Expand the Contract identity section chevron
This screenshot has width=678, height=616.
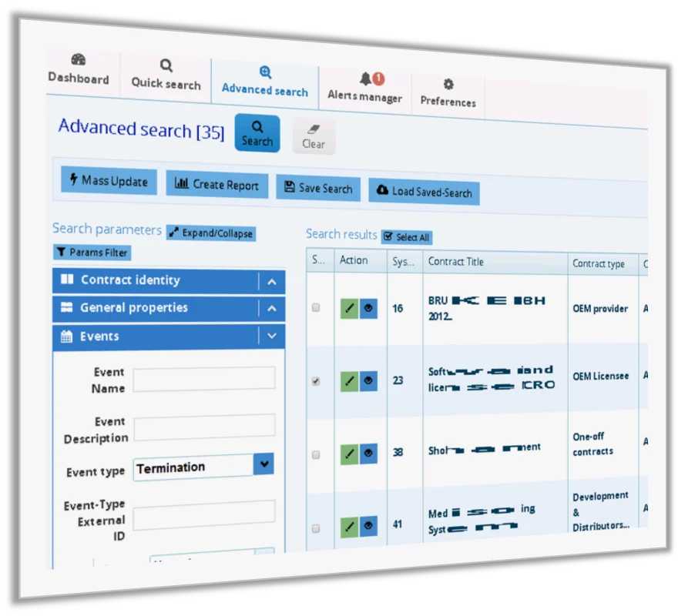(271, 283)
